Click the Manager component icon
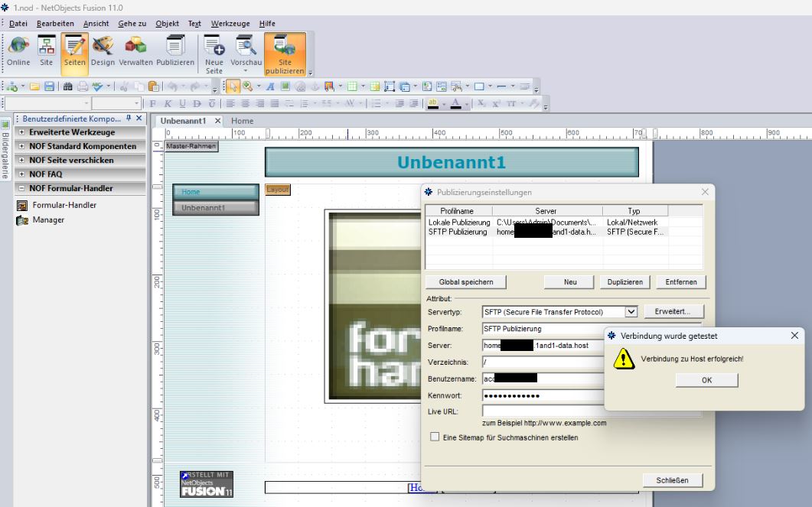 [x=21, y=220]
